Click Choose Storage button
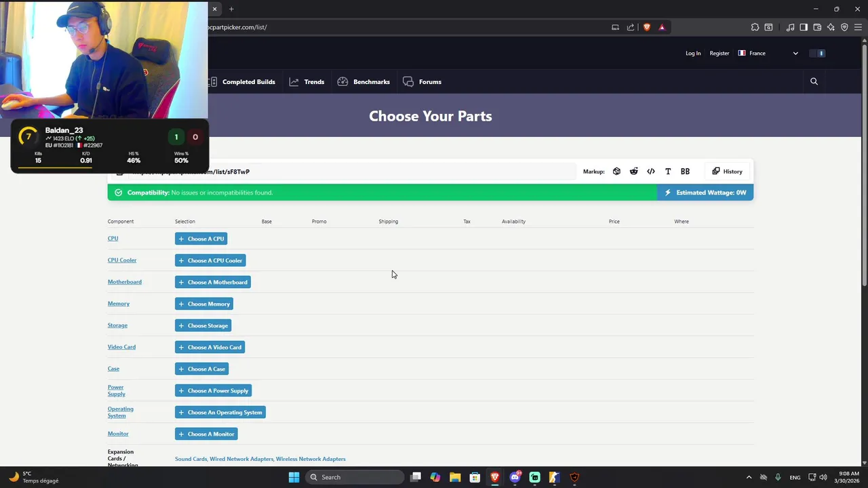Screen dimensions: 868x488 (203, 325)
